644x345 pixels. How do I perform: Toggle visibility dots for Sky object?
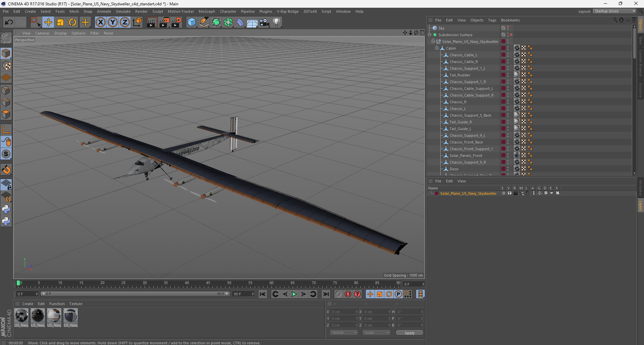(508, 28)
